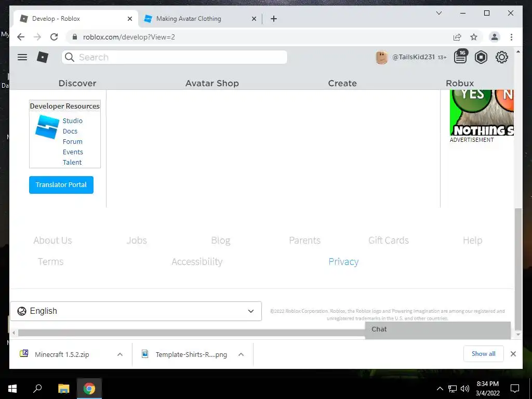Viewport: 532px width, 399px height.
Task: Open the Create menu item
Action: 342,83
